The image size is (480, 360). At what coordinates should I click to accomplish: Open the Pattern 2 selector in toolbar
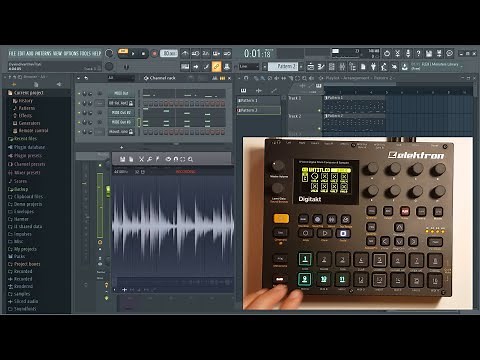coord(283,67)
